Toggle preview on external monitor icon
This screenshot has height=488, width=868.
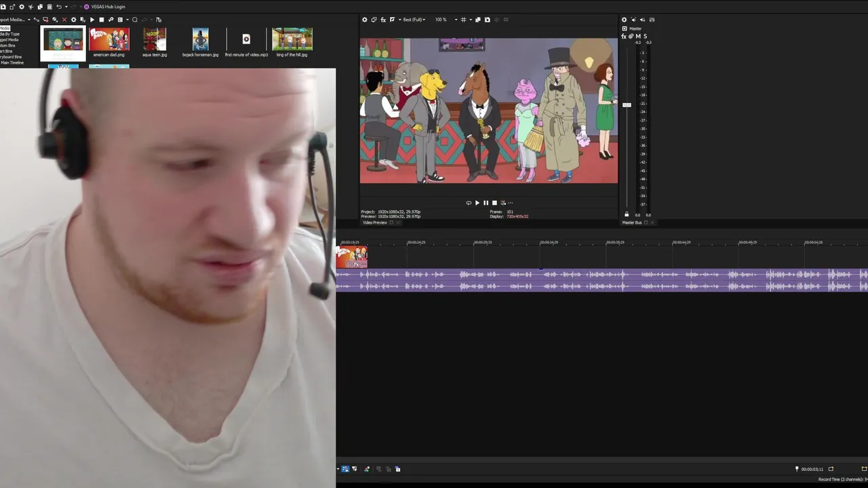tap(374, 20)
